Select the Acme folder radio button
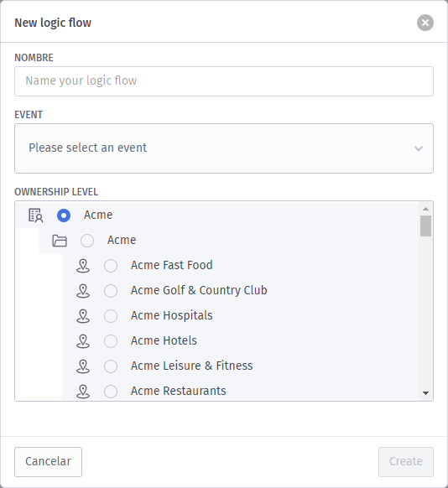This screenshot has height=488, width=448. 87,241
